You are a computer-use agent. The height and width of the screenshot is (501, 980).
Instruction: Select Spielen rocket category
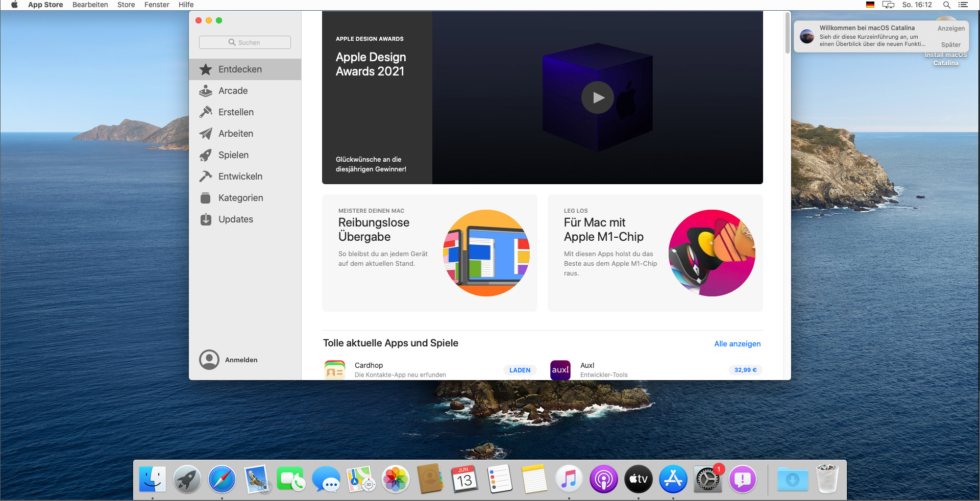(233, 155)
